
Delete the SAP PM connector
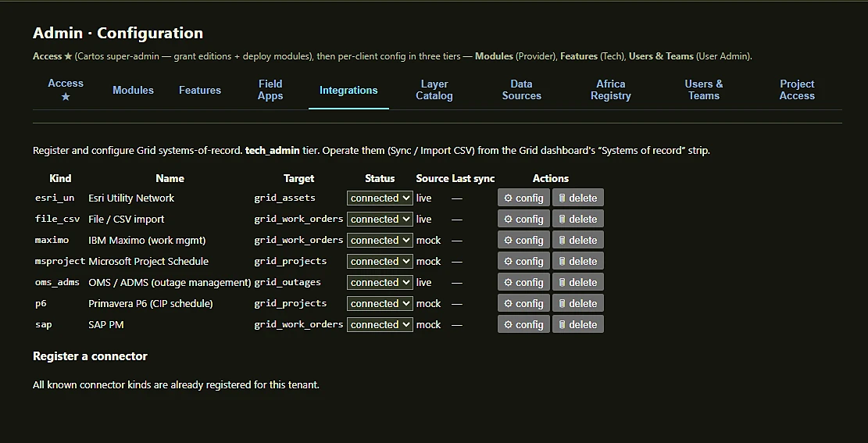point(577,324)
